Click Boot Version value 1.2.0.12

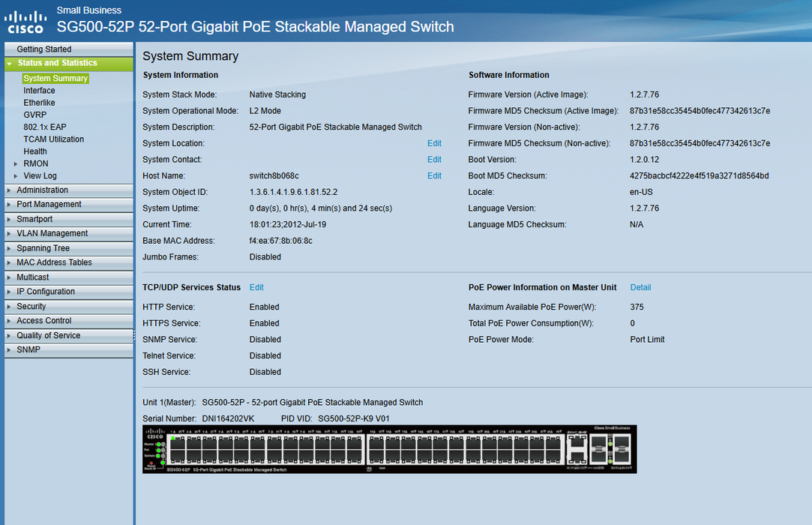(644, 160)
